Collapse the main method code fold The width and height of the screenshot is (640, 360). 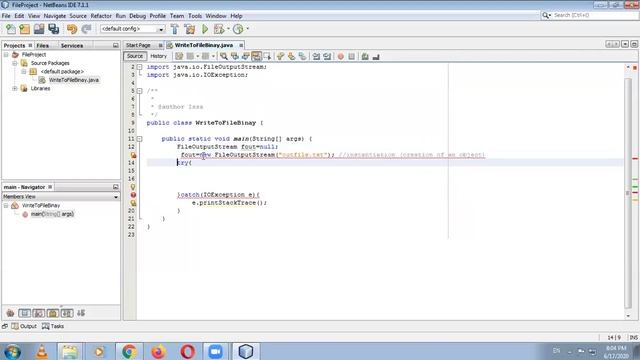point(140,139)
